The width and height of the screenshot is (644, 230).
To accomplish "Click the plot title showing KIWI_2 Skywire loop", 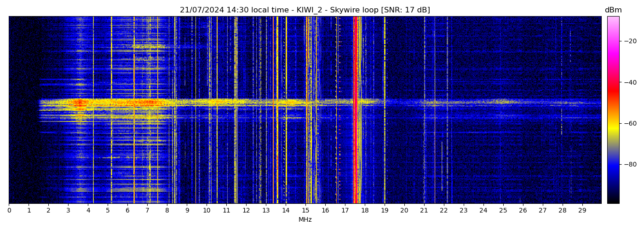I will (x=305, y=10).
